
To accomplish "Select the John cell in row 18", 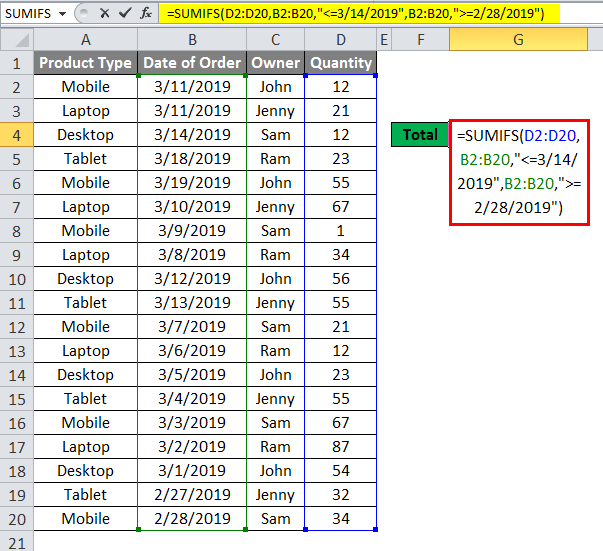I will (276, 471).
